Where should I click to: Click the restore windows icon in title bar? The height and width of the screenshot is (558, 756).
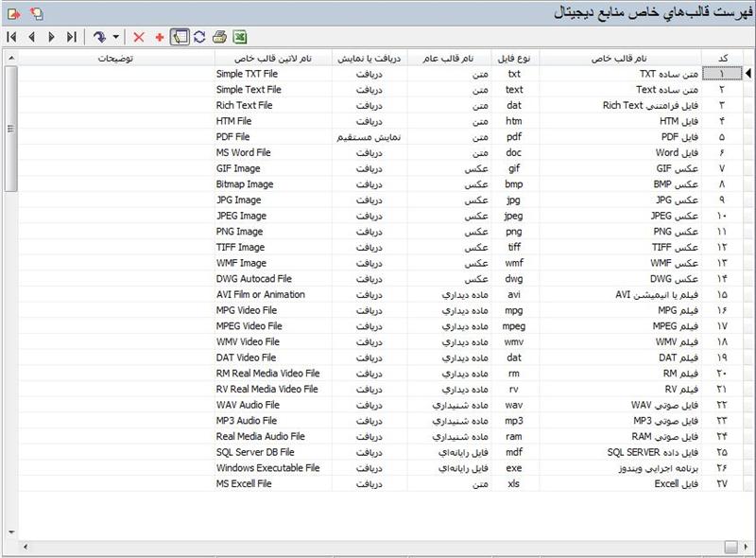(x=37, y=14)
